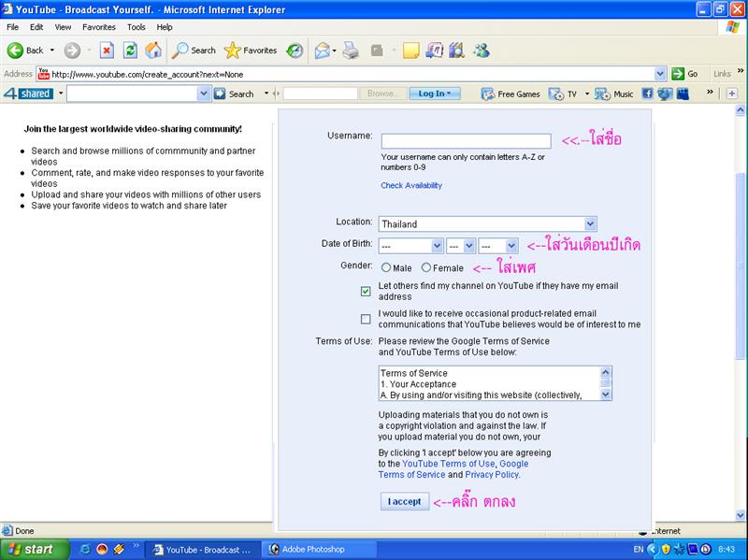Open the Favorites star toolbar button
Viewport: 748px width, 560px height.
pyautogui.click(x=251, y=50)
